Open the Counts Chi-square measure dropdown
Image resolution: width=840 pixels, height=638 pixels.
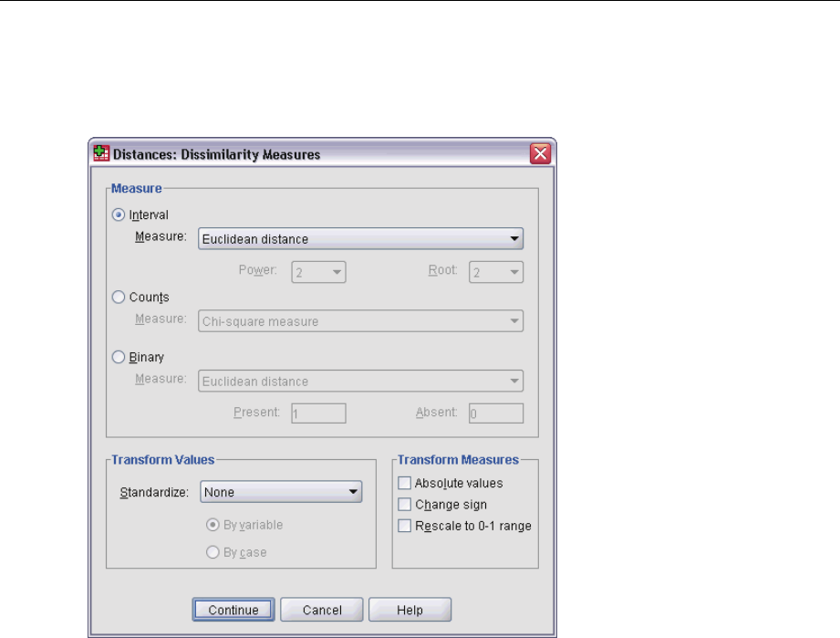tap(360, 321)
